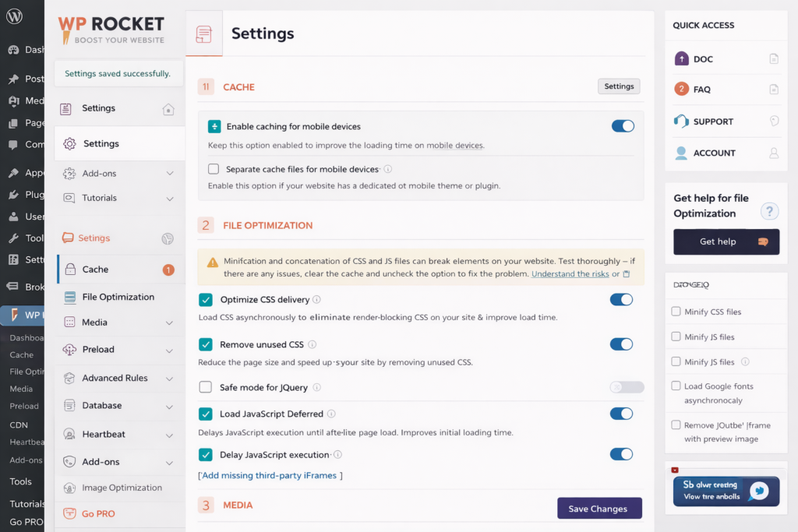Toggle the Safe mode for jQuery slider
Screen dimensions: 798x532
(627, 387)
